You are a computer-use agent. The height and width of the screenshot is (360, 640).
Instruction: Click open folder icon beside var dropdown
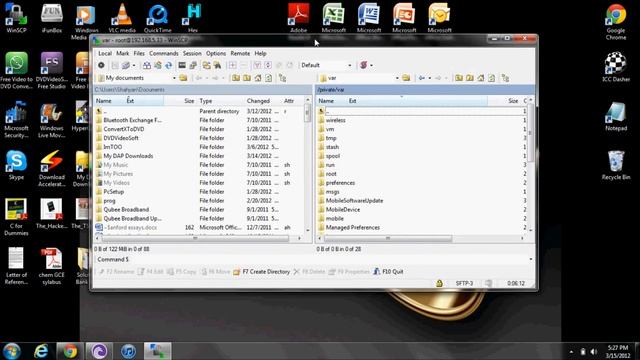pos(406,78)
